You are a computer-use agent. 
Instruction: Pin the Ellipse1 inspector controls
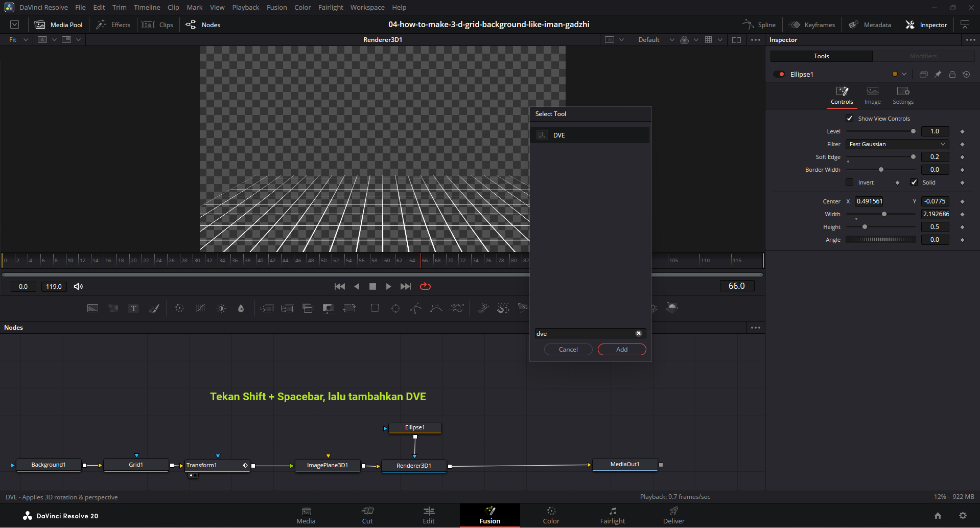click(938, 74)
